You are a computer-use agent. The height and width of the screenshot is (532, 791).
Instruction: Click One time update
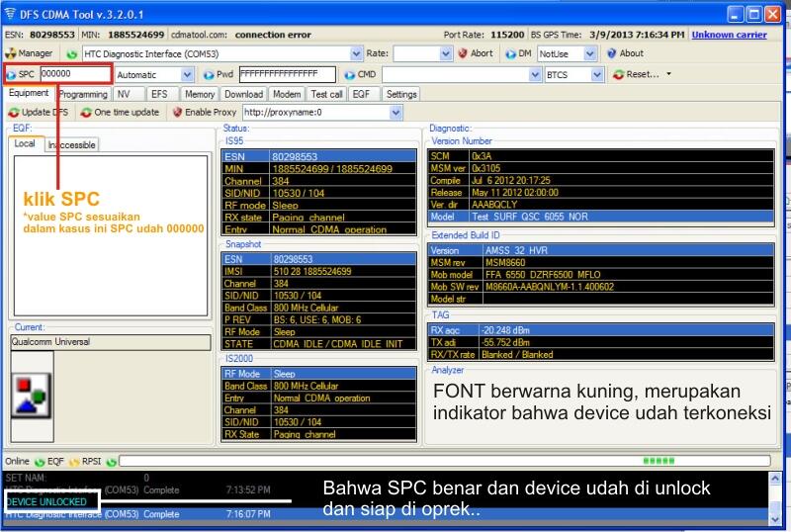pos(120,112)
